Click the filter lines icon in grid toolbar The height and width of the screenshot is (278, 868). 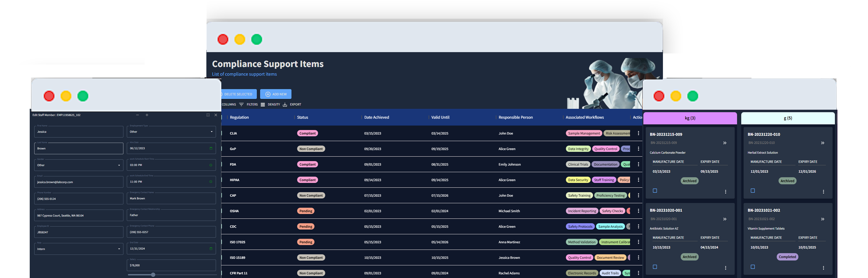[241, 105]
